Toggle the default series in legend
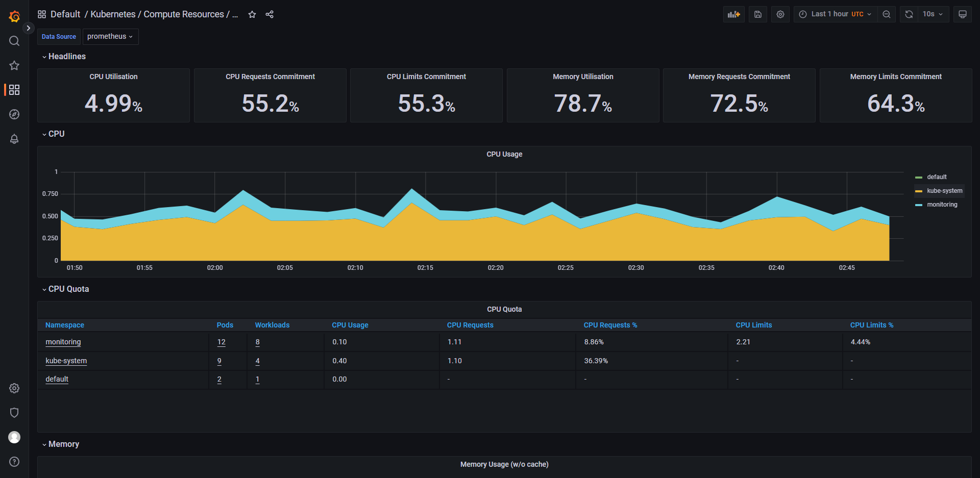Viewport: 980px width, 478px height. point(937,177)
